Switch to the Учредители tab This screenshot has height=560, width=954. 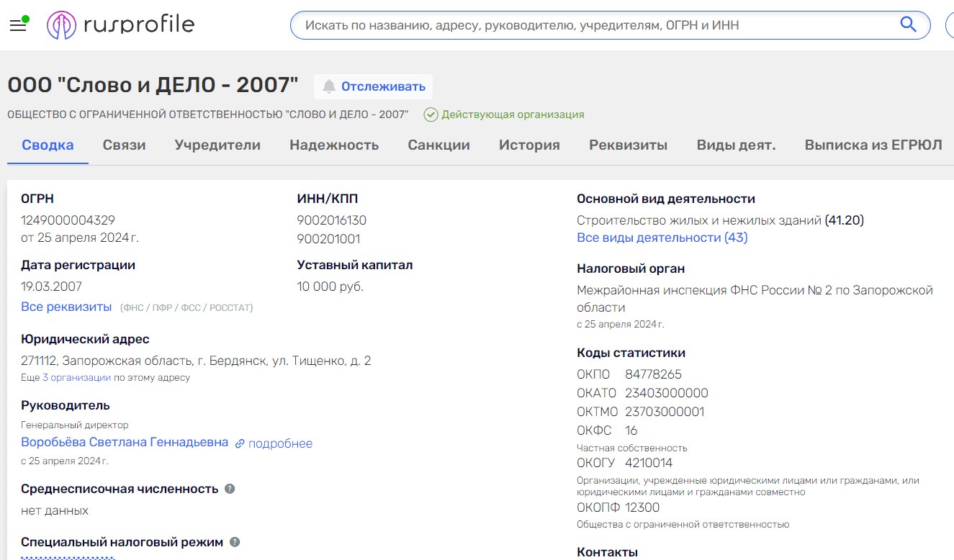217,145
